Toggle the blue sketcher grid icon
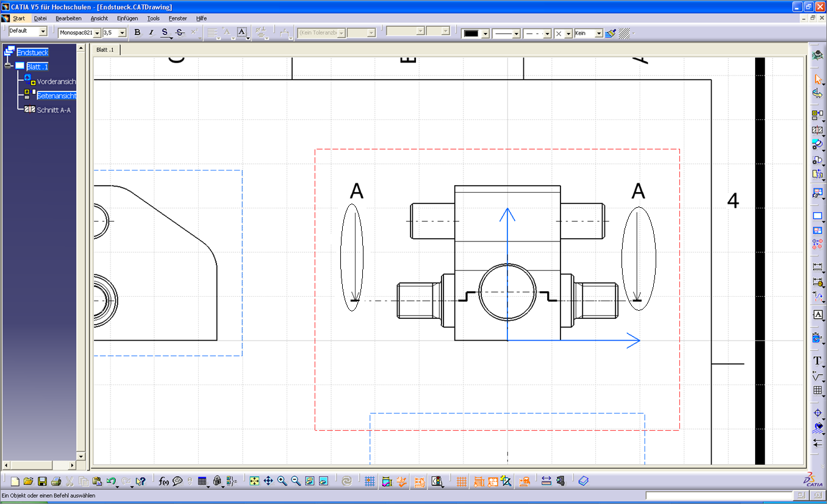 pos(370,481)
